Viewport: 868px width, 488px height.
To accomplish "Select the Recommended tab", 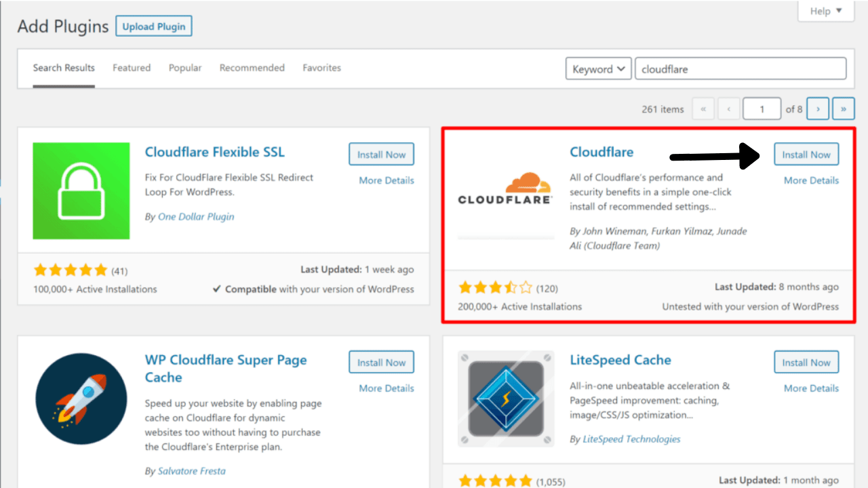I will tap(252, 68).
